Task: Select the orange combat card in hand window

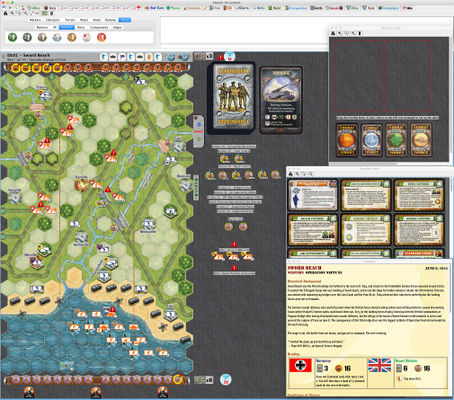Action: pyautogui.click(x=347, y=140)
